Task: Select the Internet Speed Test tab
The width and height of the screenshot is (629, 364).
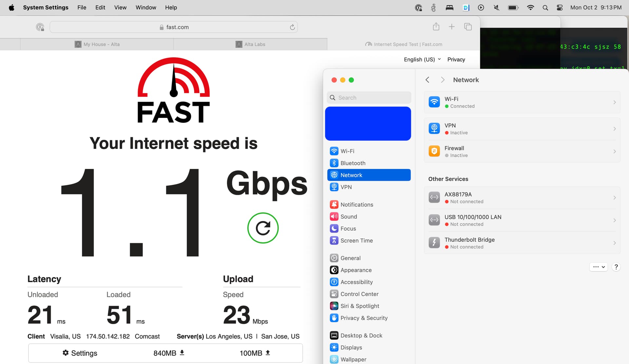Action: [x=404, y=44]
